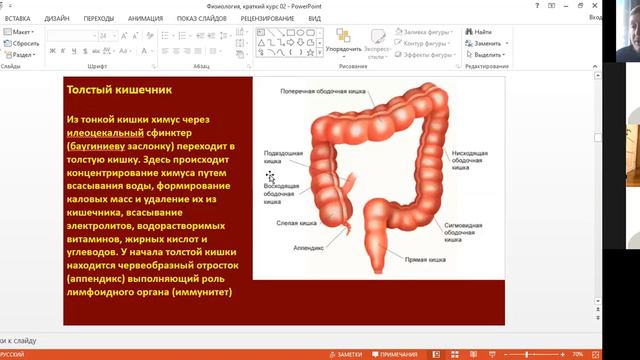Screen dimensions: 640x360
Task: Select the triangle shape
Action: click(261, 42)
